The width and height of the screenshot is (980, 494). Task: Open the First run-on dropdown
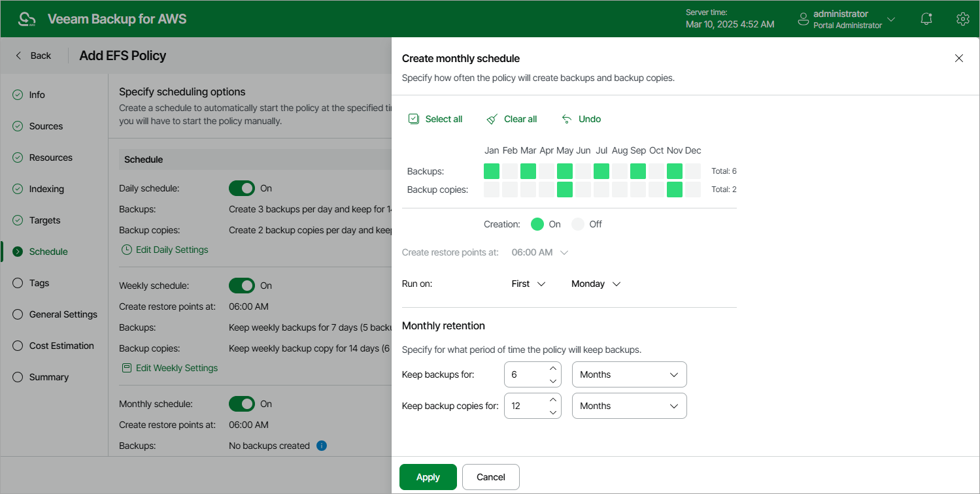tap(527, 284)
